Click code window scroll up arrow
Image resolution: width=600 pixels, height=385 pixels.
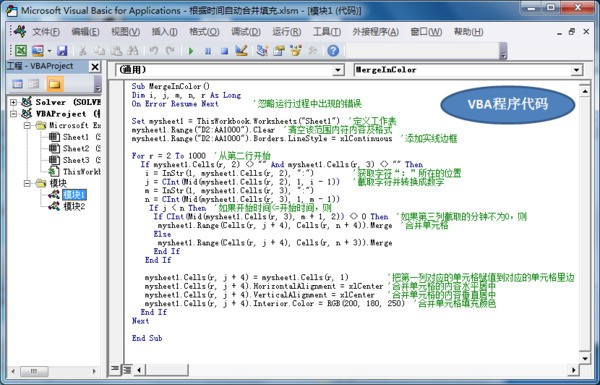pyautogui.click(x=585, y=91)
